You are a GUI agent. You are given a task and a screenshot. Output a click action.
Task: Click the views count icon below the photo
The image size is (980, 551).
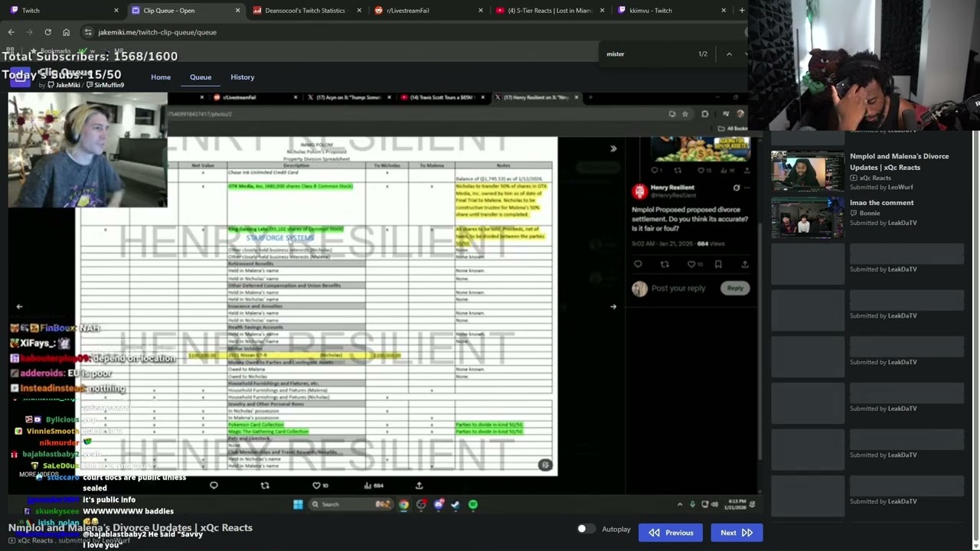(368, 485)
